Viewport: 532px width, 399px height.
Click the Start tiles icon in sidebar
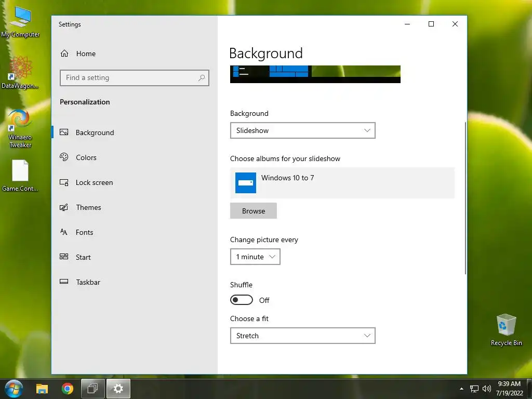point(64,257)
